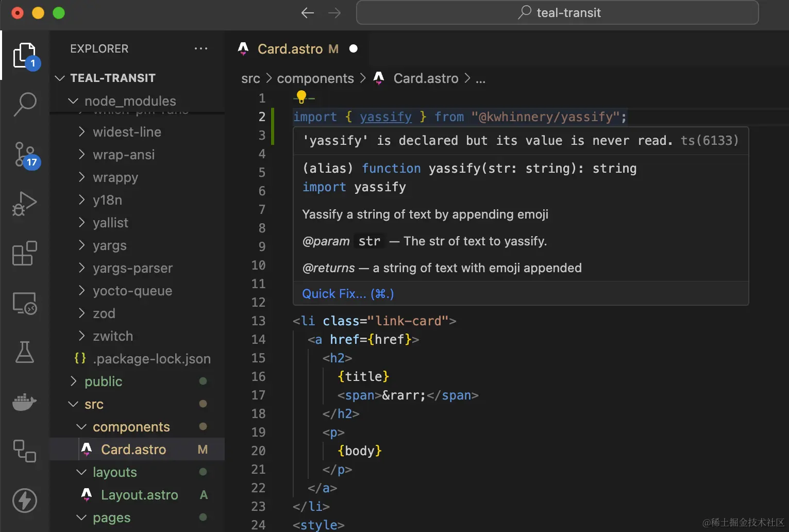Open the Testing beaker icon

(x=25, y=352)
